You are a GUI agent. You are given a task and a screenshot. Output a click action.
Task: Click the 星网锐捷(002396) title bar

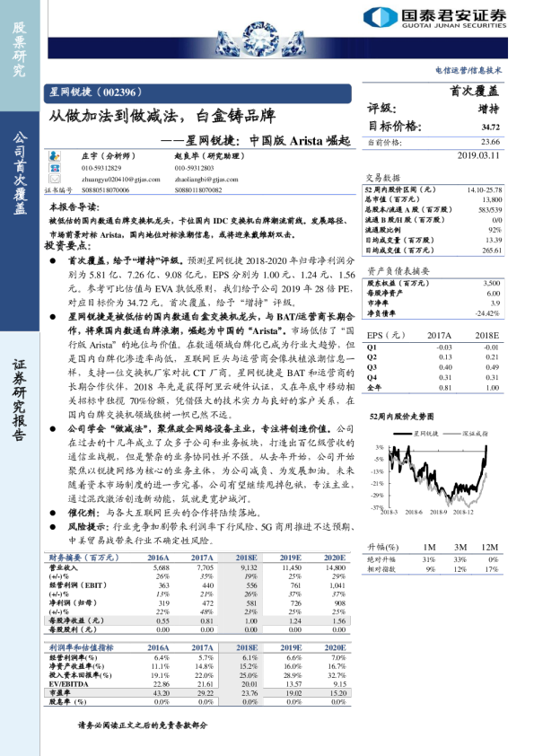click(197, 93)
